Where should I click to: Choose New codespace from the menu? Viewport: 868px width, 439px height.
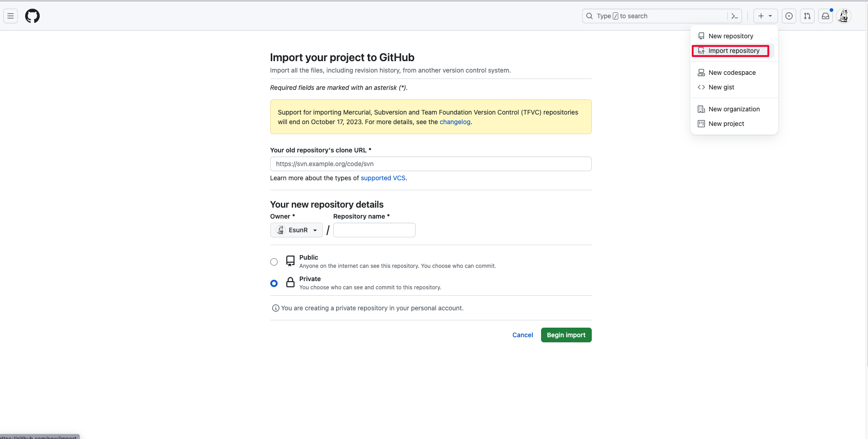point(732,73)
